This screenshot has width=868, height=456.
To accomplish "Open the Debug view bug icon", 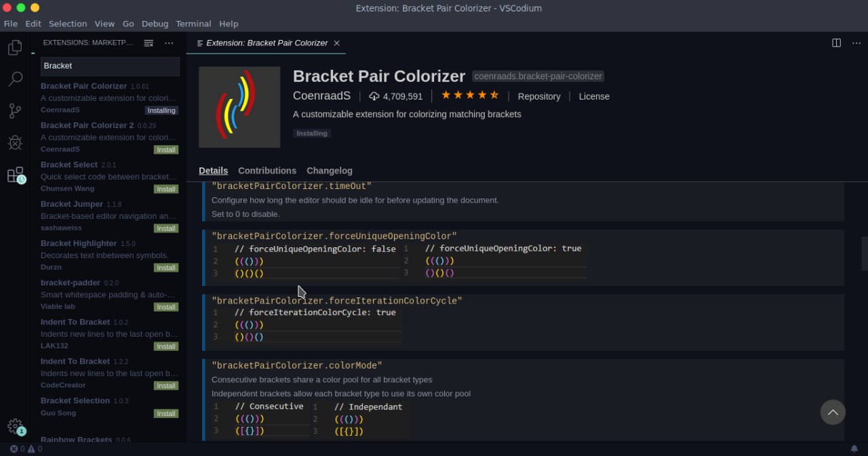I will (x=15, y=142).
